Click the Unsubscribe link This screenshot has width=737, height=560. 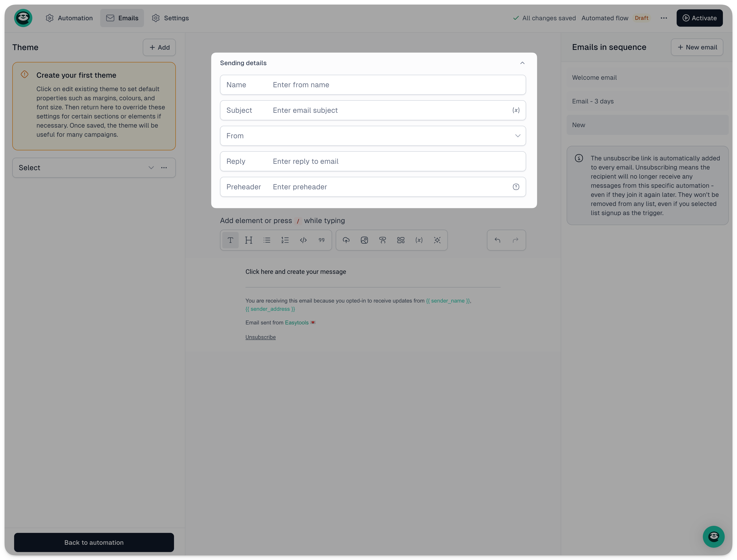(x=261, y=337)
